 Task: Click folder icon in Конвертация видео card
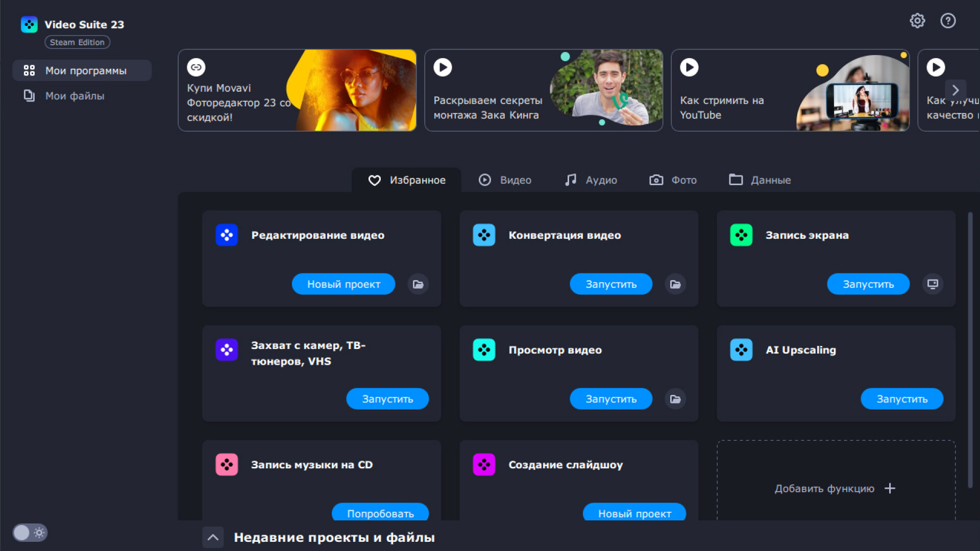tap(675, 284)
